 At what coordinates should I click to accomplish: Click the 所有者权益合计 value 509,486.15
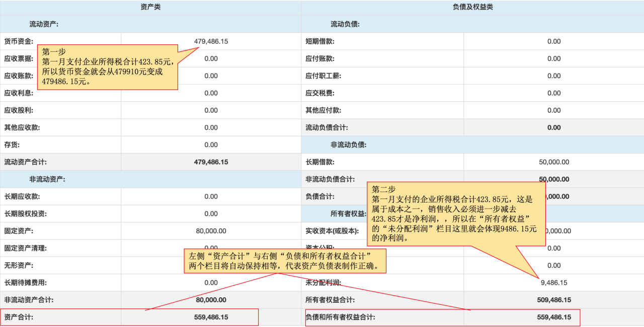click(553, 300)
